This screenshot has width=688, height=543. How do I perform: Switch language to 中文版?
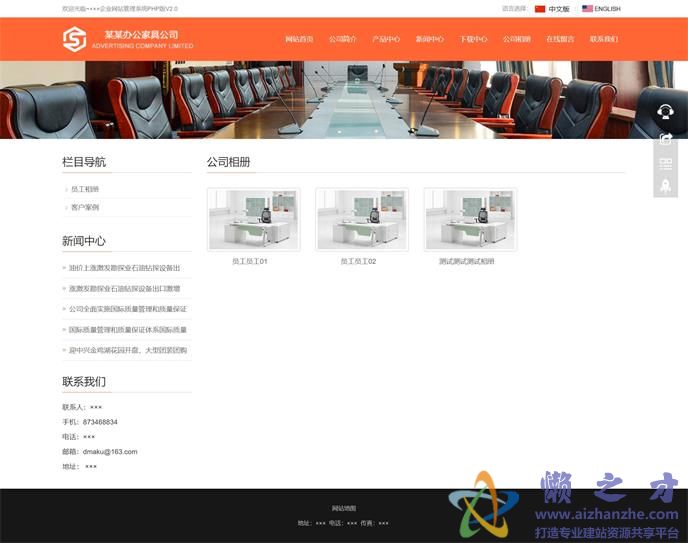tap(559, 9)
